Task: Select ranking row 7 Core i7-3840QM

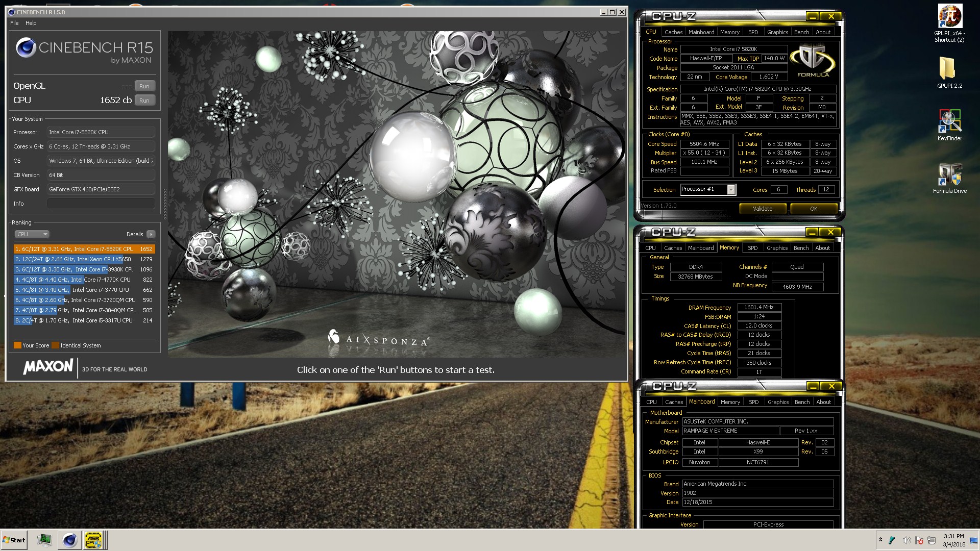Action: [x=84, y=310]
